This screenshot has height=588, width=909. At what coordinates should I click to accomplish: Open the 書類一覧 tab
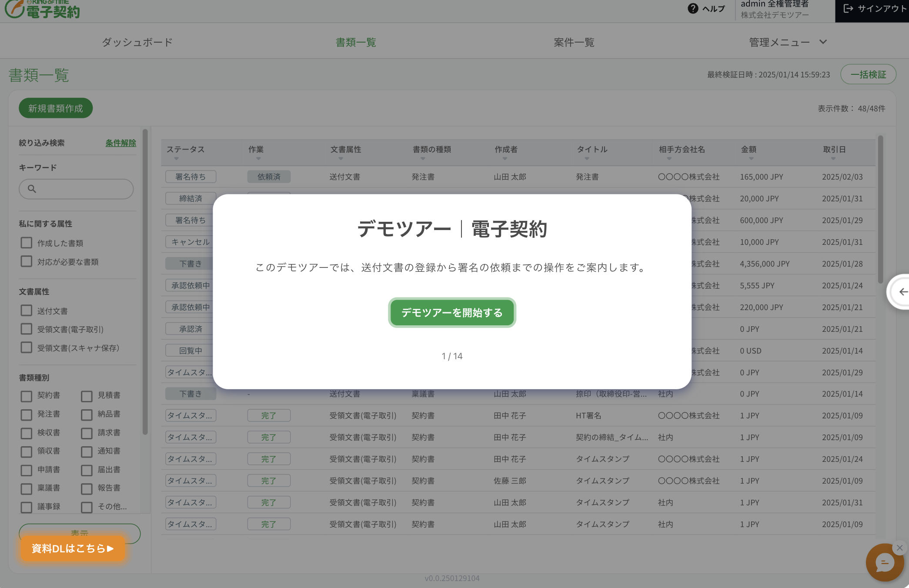click(356, 42)
